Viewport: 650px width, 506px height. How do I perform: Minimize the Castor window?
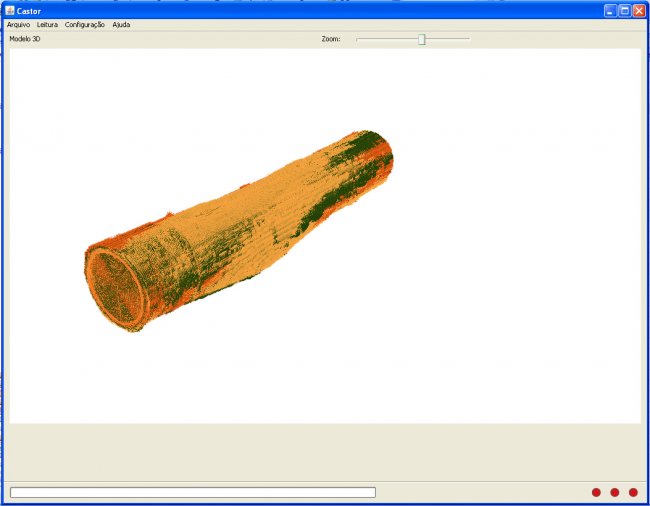(x=610, y=10)
